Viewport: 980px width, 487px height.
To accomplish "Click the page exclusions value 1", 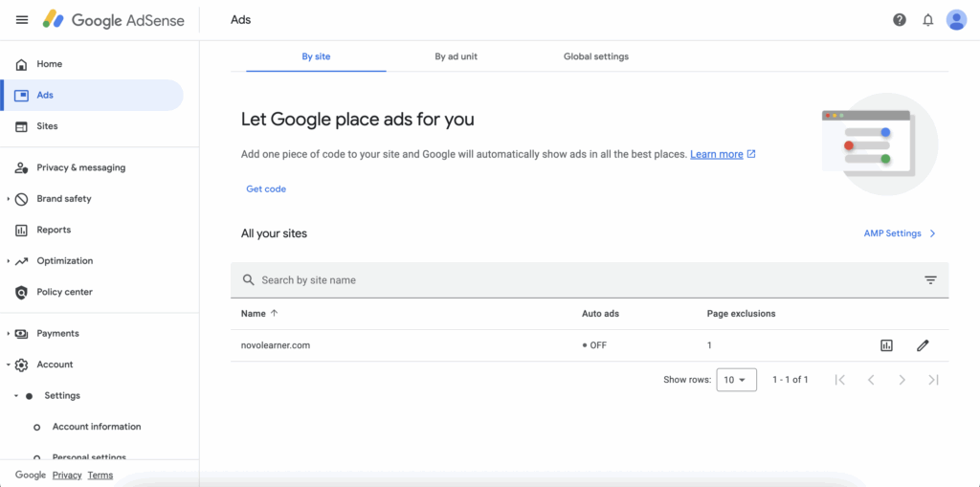I will [709, 345].
